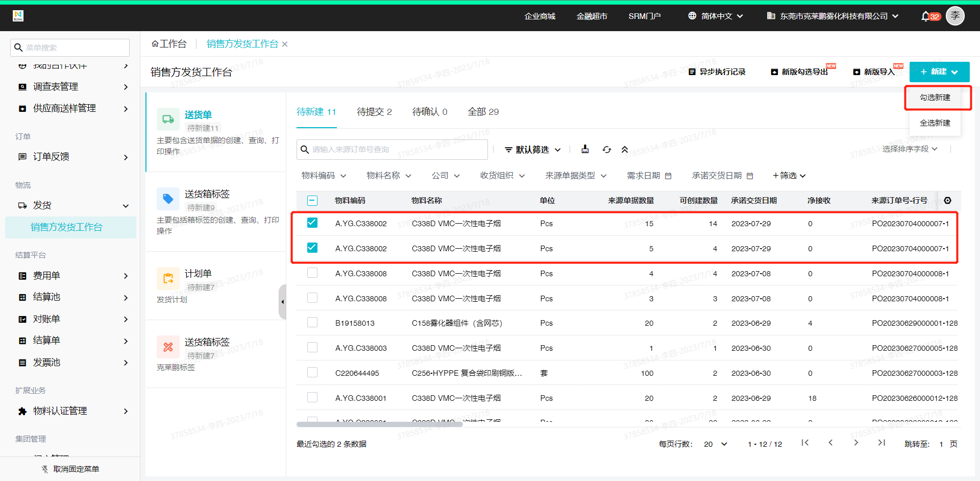980x481 pixels.
Task: Open SRM门户 link
Action: (645, 16)
